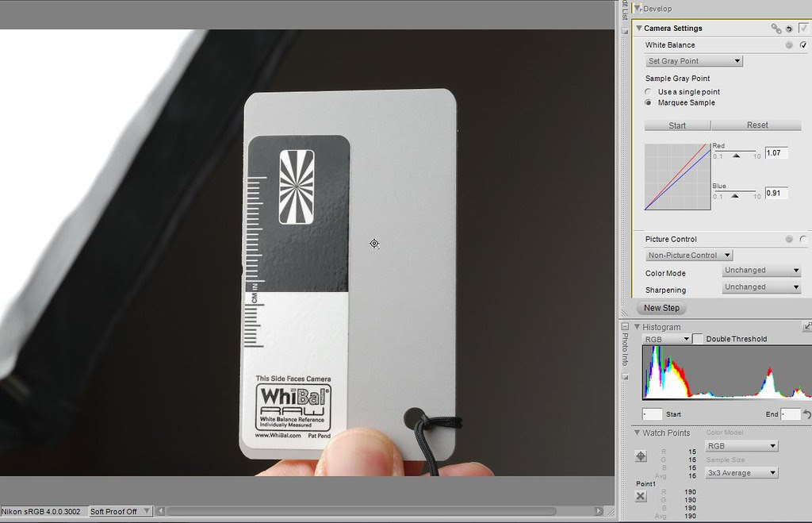The width and height of the screenshot is (812, 523).
Task: Click the histogram panel detach icon
Action: [x=806, y=326]
